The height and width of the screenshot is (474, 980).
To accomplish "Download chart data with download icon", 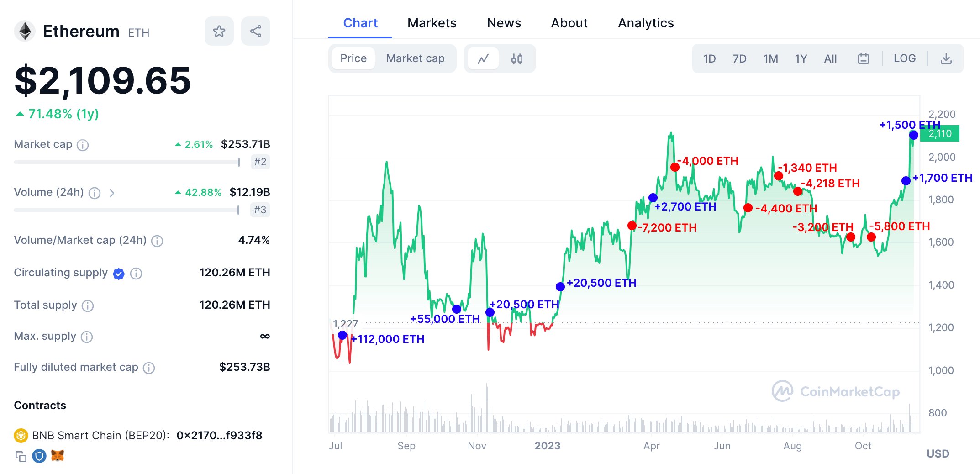I will tap(946, 58).
